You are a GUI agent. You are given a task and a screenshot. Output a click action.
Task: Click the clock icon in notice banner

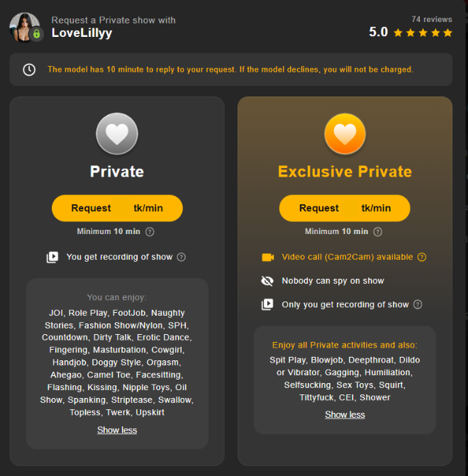29,70
